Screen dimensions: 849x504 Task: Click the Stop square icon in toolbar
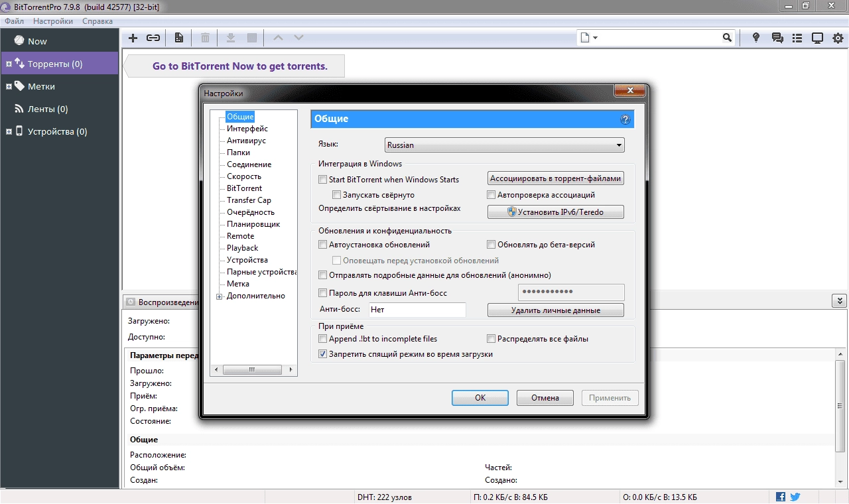[252, 38]
